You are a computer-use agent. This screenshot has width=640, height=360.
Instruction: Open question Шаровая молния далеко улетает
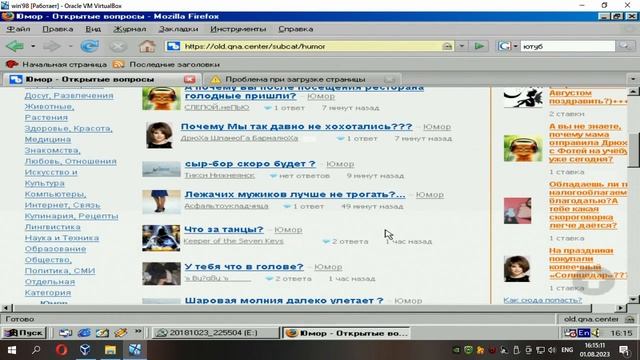(284, 300)
